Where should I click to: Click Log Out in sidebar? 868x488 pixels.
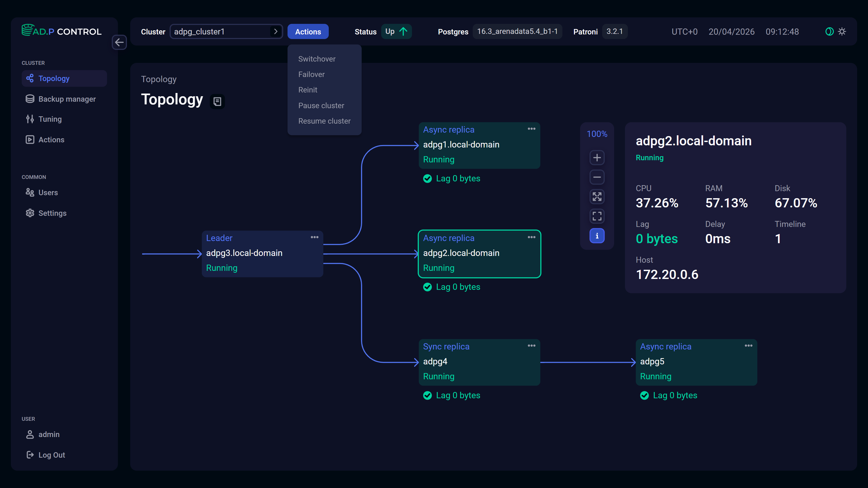[52, 455]
